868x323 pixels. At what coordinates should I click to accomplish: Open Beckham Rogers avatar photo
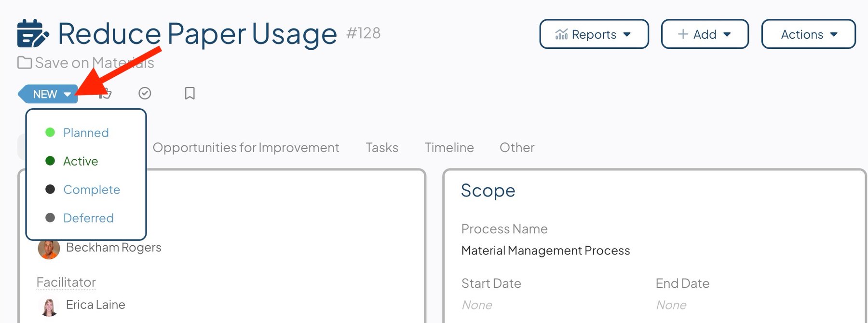(49, 249)
